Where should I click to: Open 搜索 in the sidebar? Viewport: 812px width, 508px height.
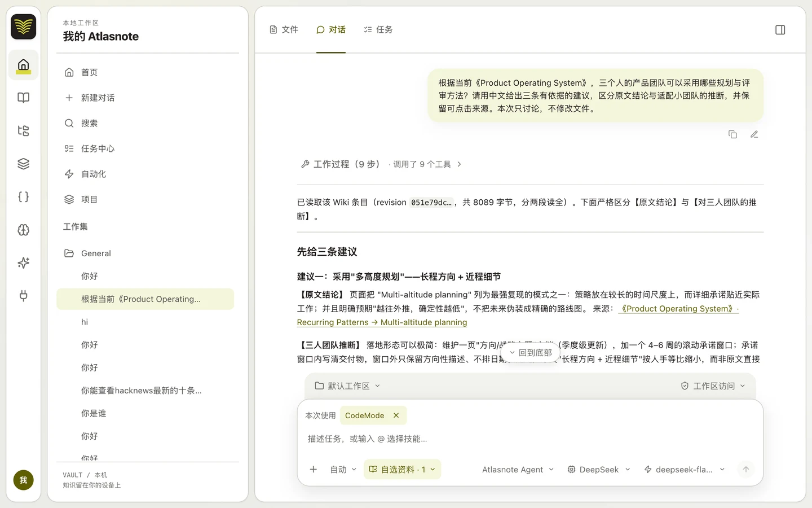148,123
